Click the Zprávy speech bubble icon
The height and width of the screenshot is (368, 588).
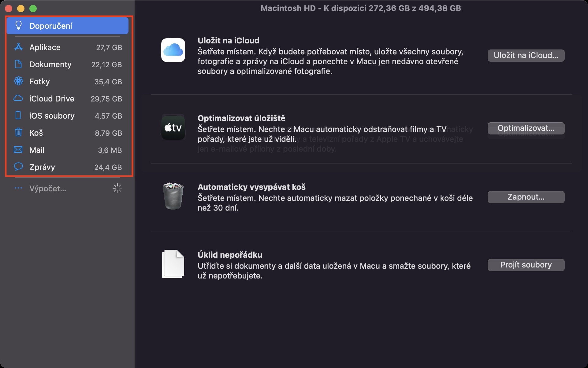(x=18, y=167)
